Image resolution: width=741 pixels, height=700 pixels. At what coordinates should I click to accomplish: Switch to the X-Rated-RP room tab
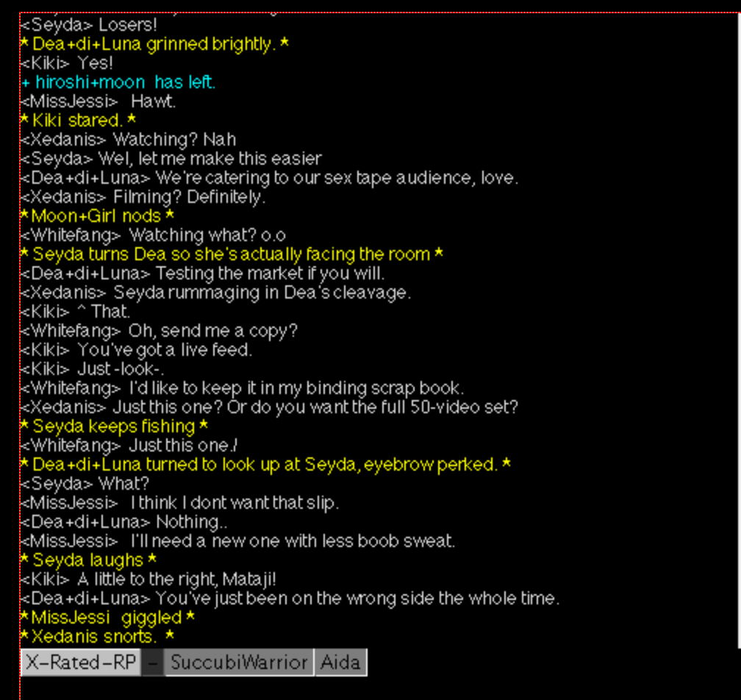tap(81, 662)
